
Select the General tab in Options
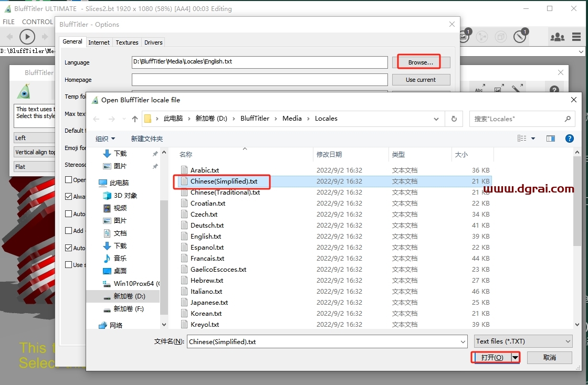(x=72, y=41)
